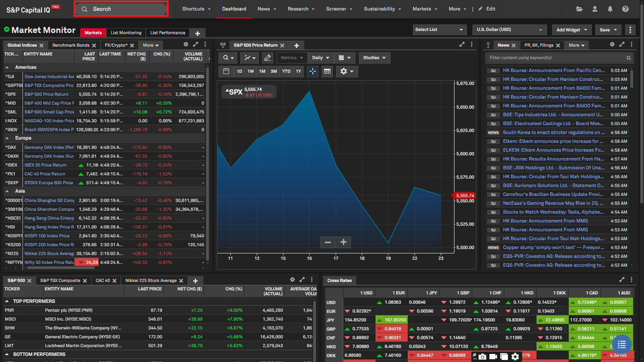Open the notifications bell
The height and width of the screenshot is (362, 644).
coord(610,9)
